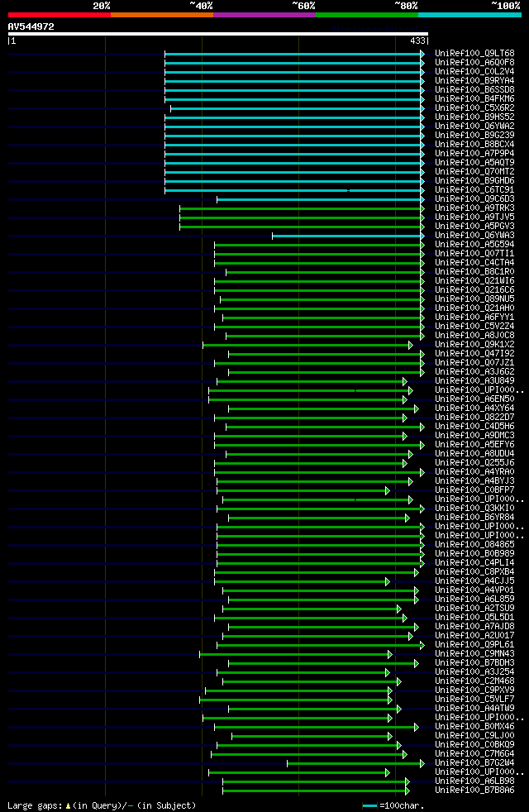
Task: Click the cyan alignment bar for UniRef100_Q6YWA3
Action: tap(348, 236)
